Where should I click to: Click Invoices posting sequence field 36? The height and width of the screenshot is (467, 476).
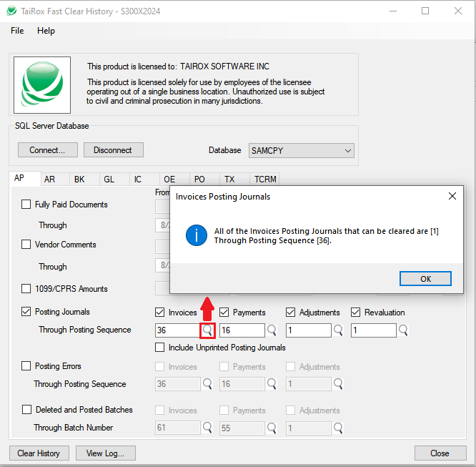[177, 330]
